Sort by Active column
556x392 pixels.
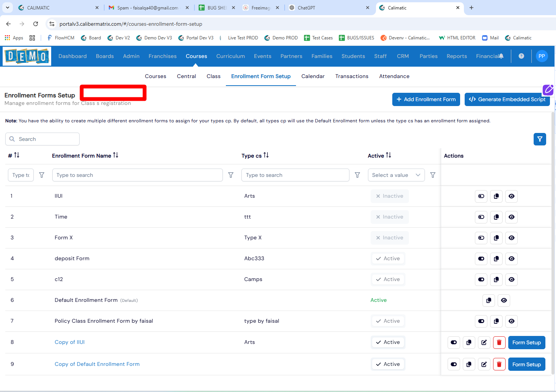pyautogui.click(x=388, y=155)
